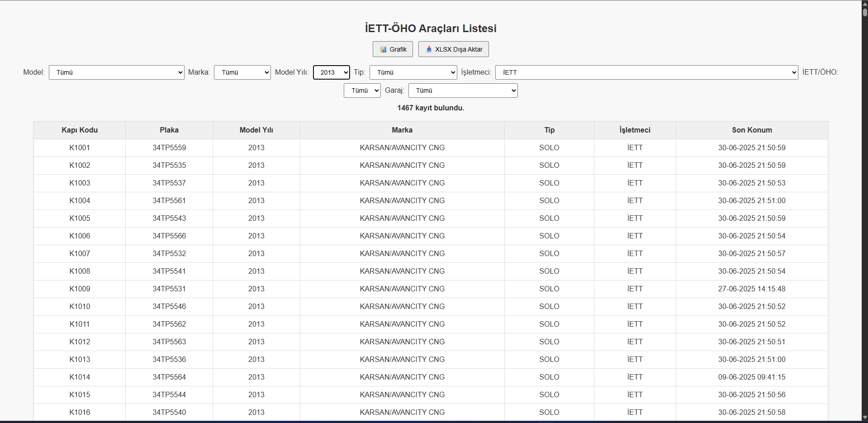Viewport: 868px width, 423px height.
Task: Click the scrollbar down arrow
Action: tap(864, 418)
